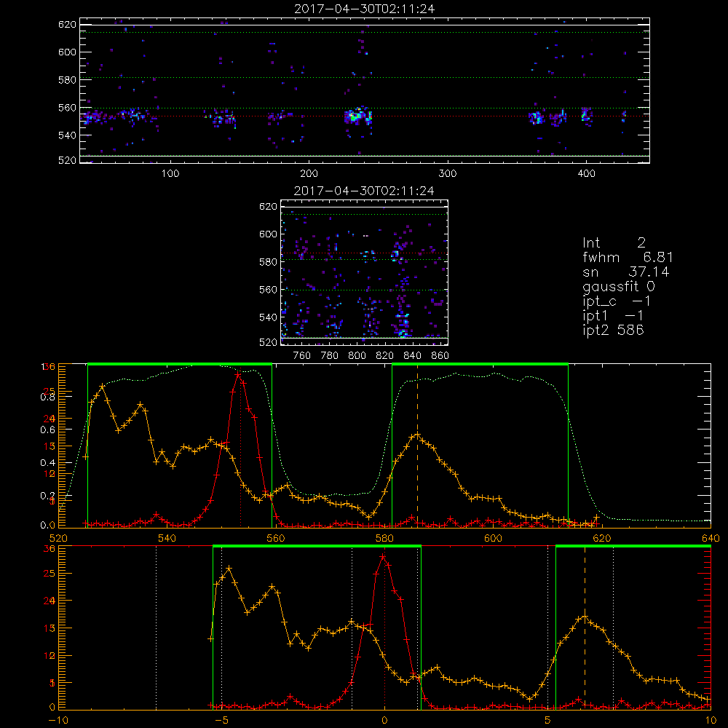
Task: Click the x-axis label 5 of lower plot
Action: [548, 720]
